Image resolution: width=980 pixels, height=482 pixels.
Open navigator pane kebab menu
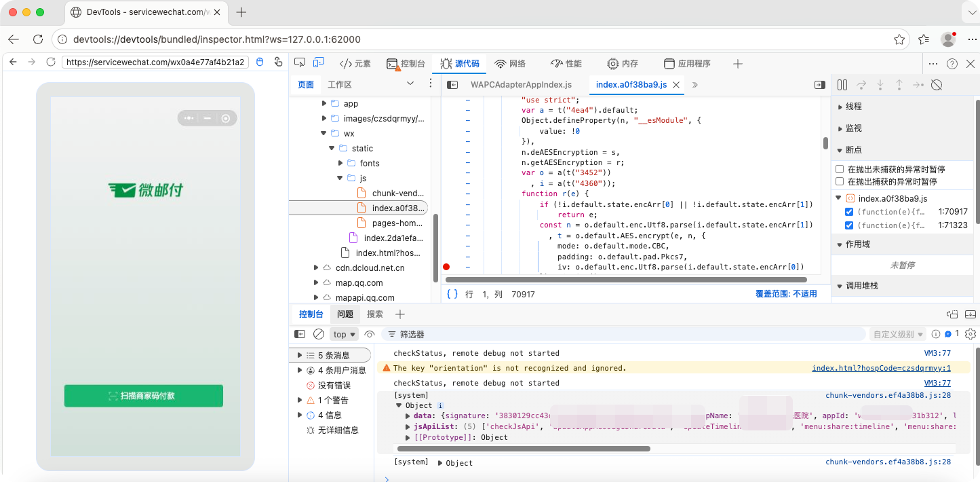point(430,84)
